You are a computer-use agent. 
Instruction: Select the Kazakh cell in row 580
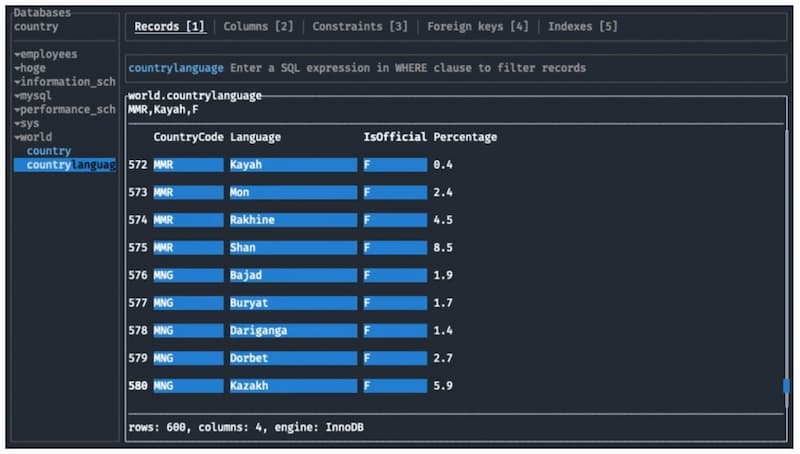(x=293, y=386)
